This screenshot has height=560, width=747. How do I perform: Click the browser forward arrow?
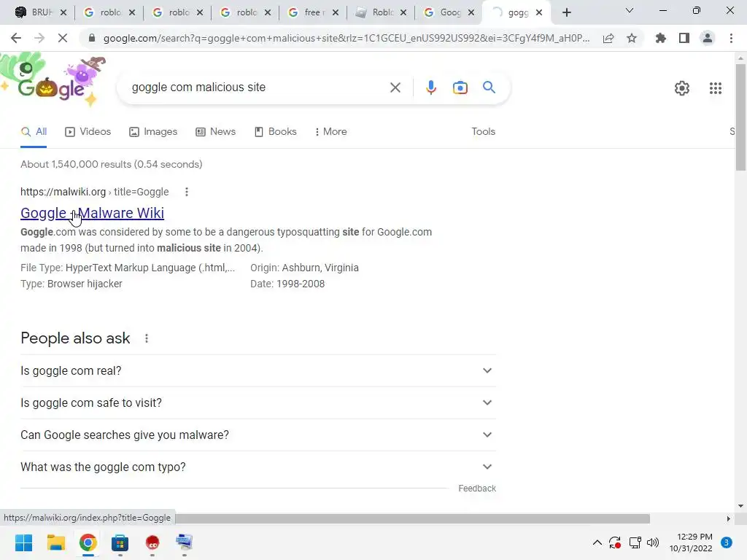coord(39,38)
